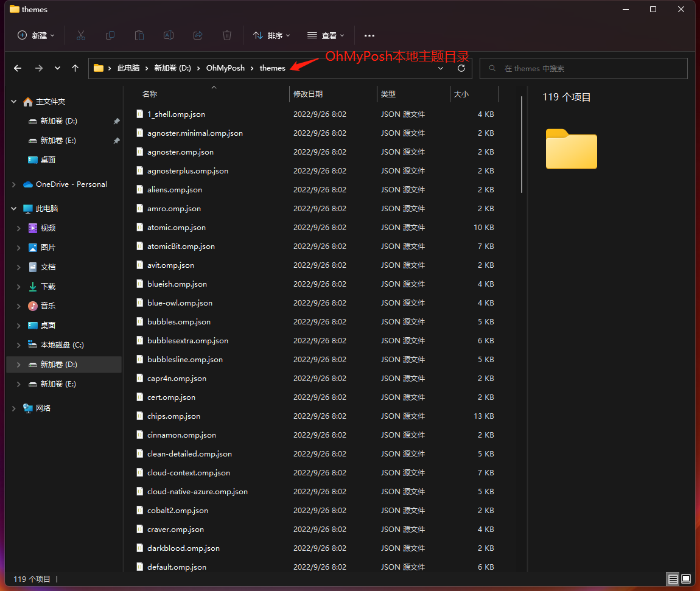The height and width of the screenshot is (591, 700).
Task: Go up one directory level
Action: pyautogui.click(x=75, y=68)
